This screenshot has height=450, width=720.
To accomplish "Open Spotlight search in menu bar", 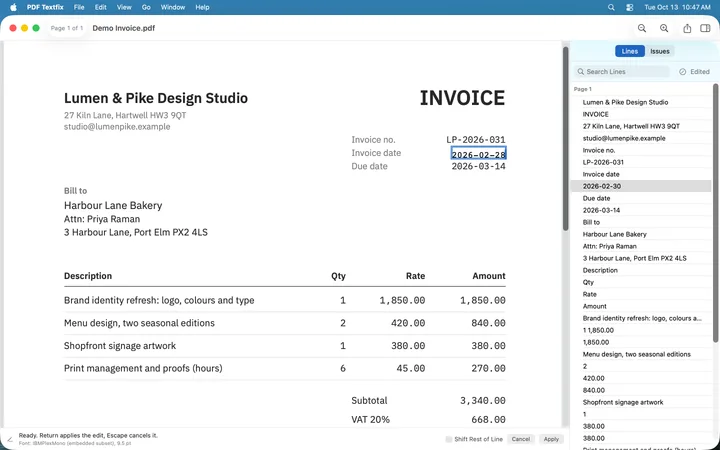I will tap(611, 7).
